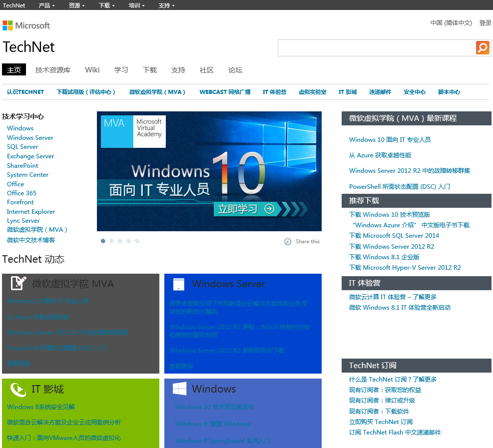The height and width of the screenshot is (448, 493).
Task: Click Office 365 sidebar link
Action: (21, 193)
